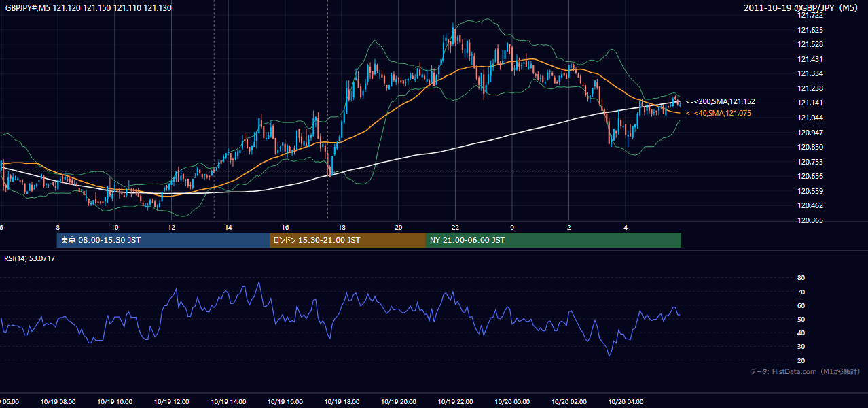The width and height of the screenshot is (868, 408).
Task: Click the Tokyo 08:00-15:30 JST session bar
Action: pos(163,240)
